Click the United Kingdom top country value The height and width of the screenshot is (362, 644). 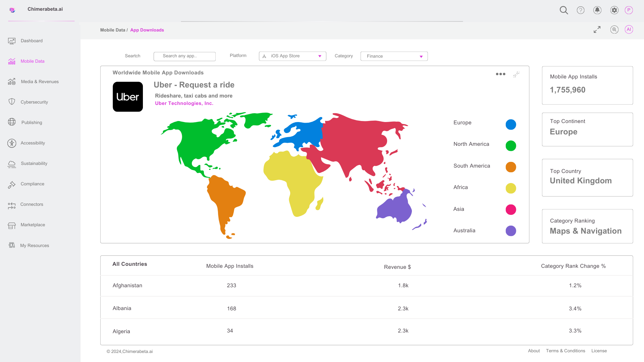click(x=581, y=181)
